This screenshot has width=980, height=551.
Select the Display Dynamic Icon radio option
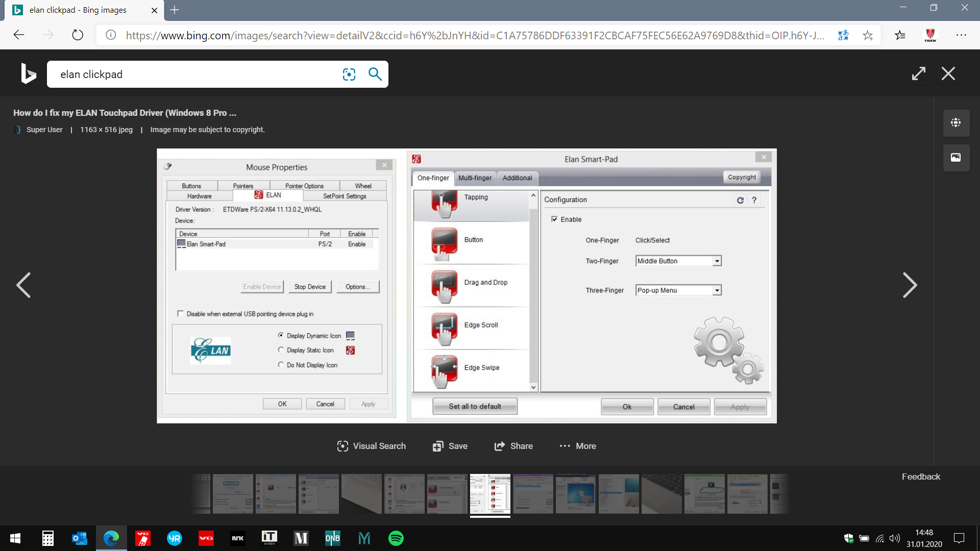click(281, 335)
